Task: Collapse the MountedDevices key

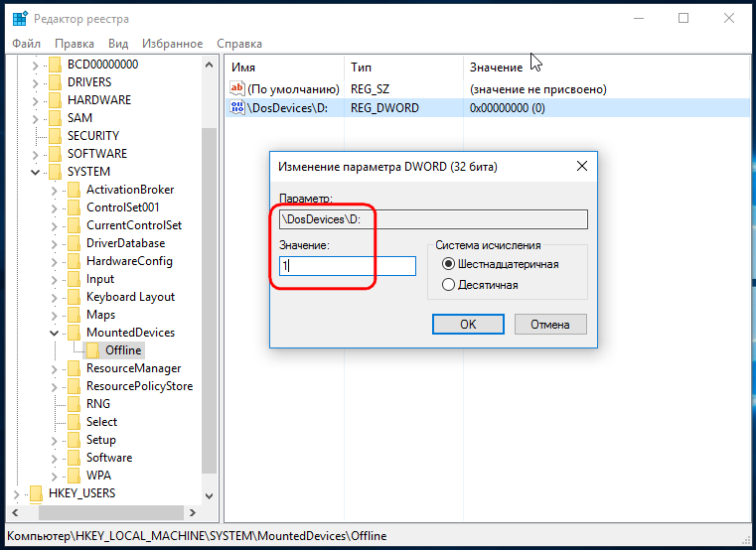Action: (54, 334)
